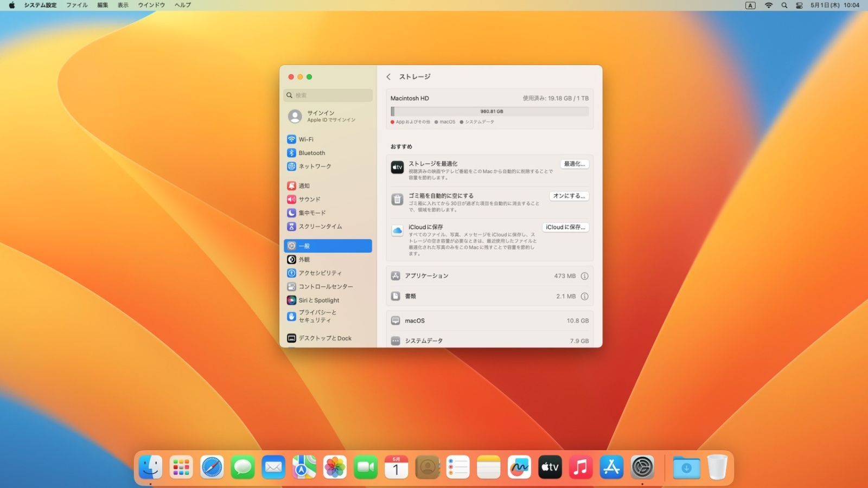This screenshot has height=488, width=868.
Task: Open サウンド settings pane
Action: click(328, 199)
